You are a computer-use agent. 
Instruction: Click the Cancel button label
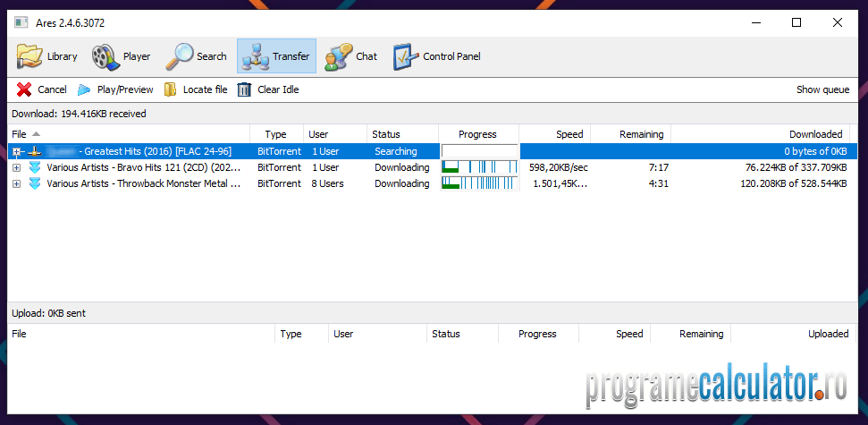tap(52, 89)
